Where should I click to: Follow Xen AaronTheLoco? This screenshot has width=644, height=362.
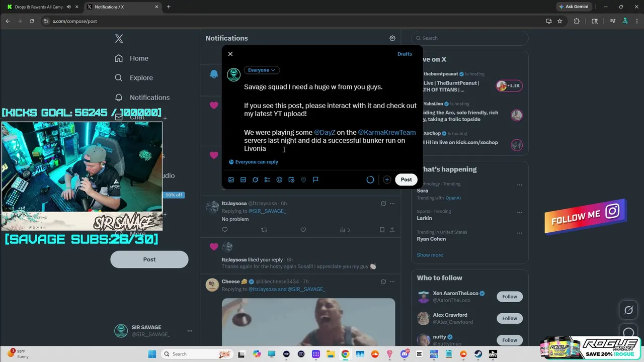coord(510,297)
